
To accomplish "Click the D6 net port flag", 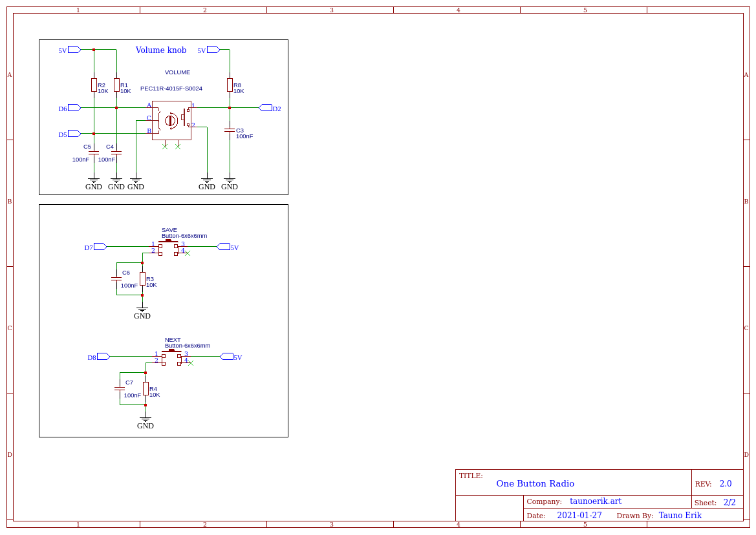I will pos(74,108).
